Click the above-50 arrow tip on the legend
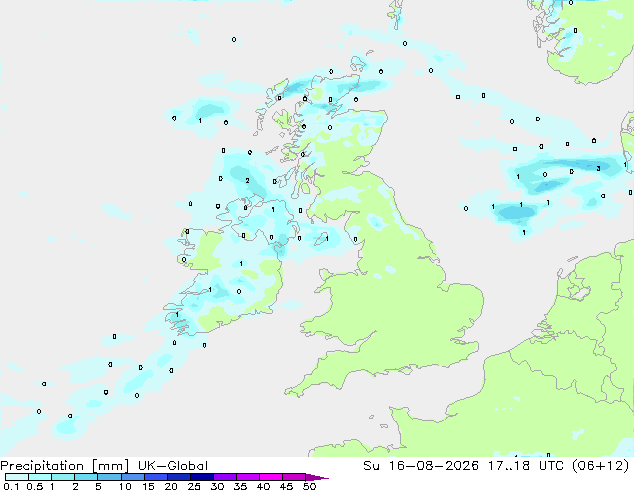The height and width of the screenshot is (490, 634). click(317, 477)
